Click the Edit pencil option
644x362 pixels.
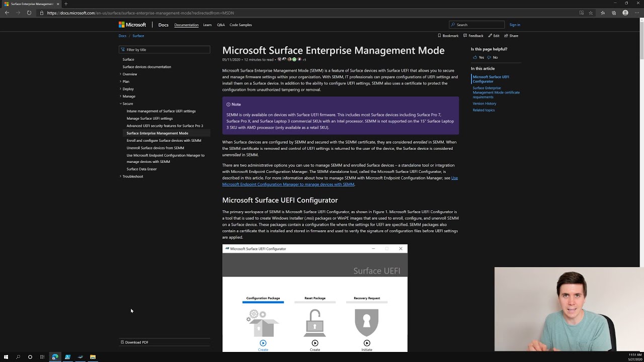click(x=494, y=36)
